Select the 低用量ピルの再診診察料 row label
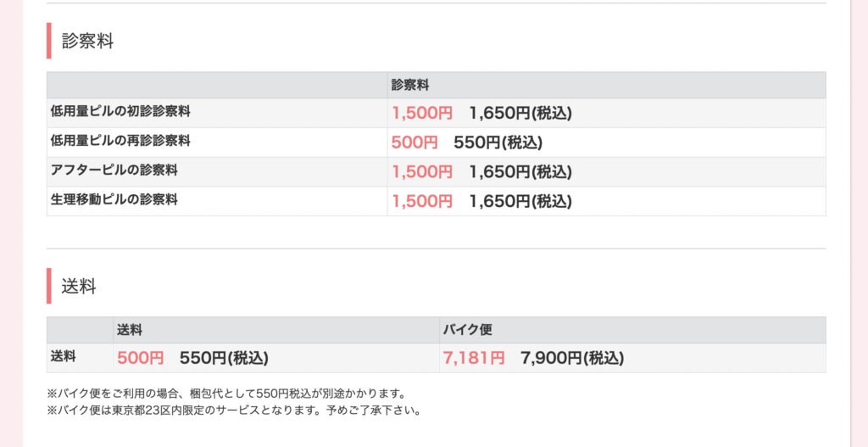This screenshot has width=868, height=447. (x=120, y=141)
